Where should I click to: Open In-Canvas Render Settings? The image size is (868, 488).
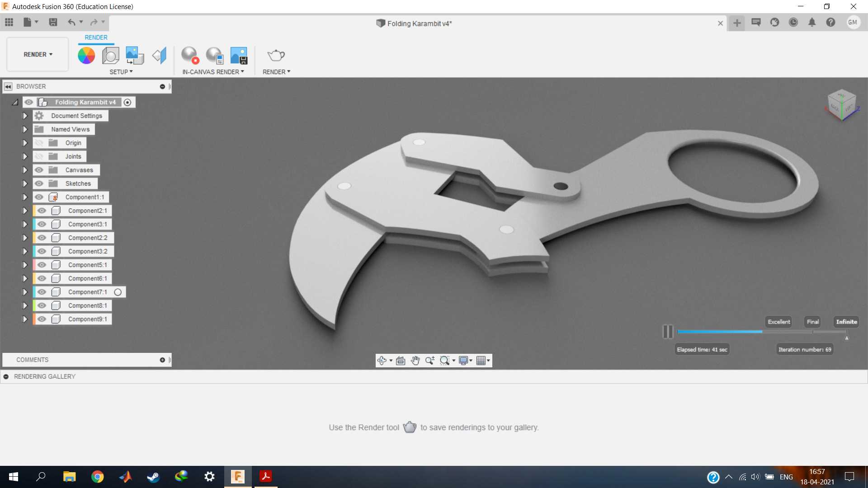214,56
